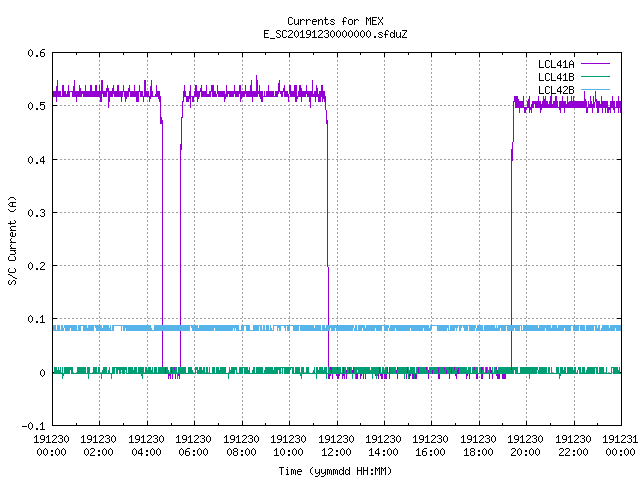Click the 191230 06:00 x-axis tick label
640x480 pixels.
[193, 446]
